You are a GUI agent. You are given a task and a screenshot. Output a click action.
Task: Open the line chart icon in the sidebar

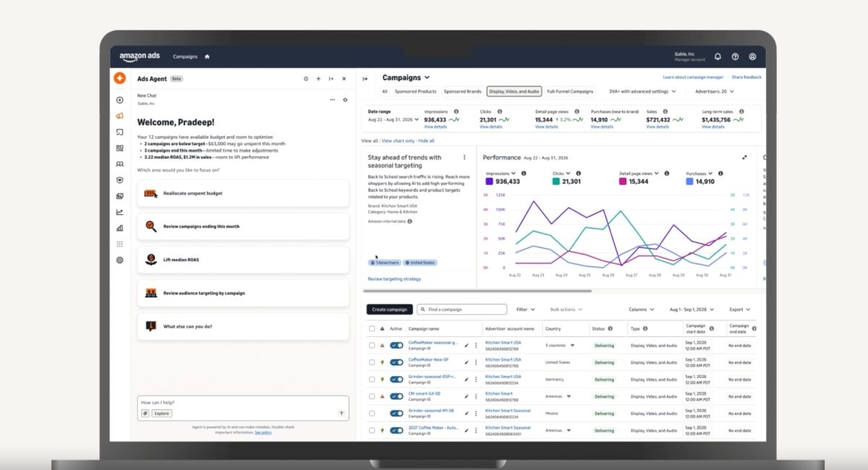pos(120,212)
